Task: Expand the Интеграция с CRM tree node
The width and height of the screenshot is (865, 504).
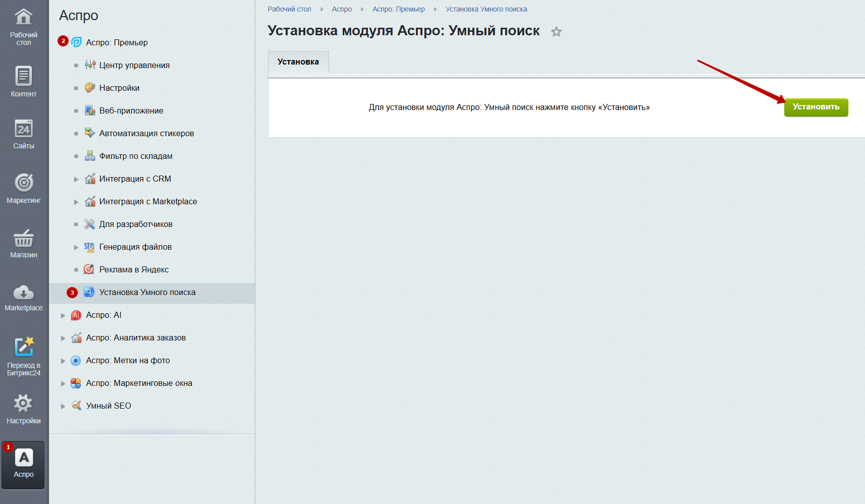Action: 76,179
